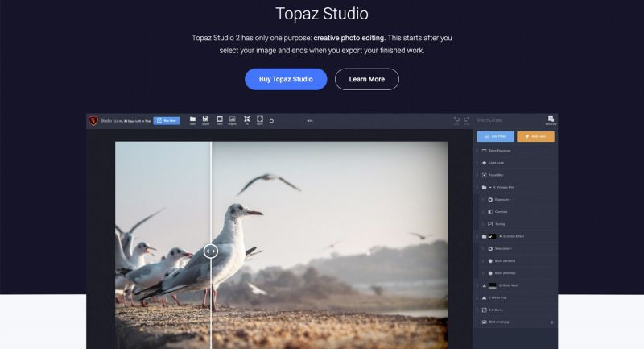Click the Add Filter button
The height and width of the screenshot is (349, 644).
point(495,136)
